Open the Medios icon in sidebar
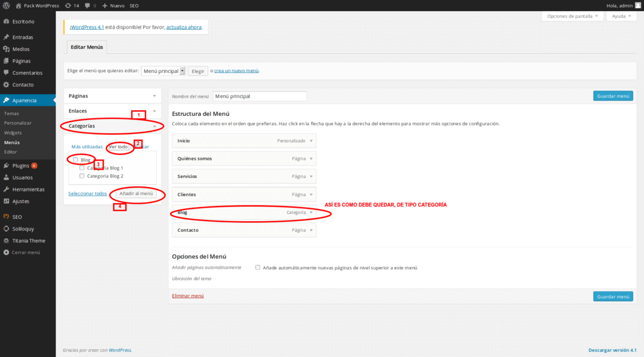Viewport: 644px width, 357px height. pos(6,49)
